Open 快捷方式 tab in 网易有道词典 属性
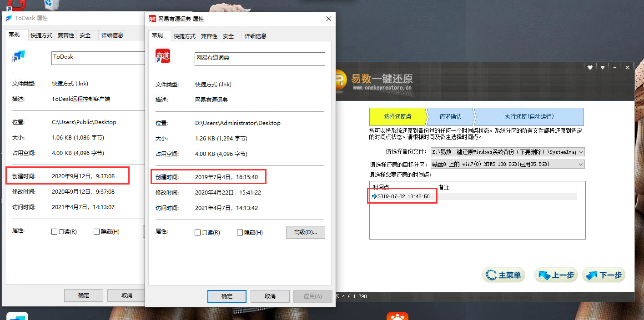Screen dimensions: 644x320 [185, 36]
